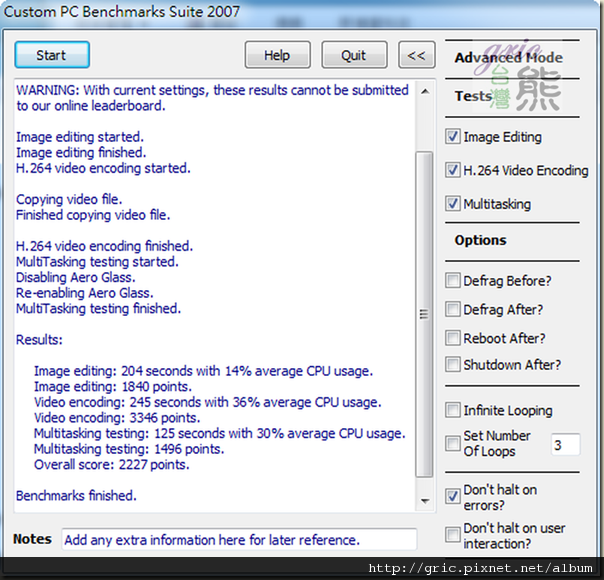Click 'Results:' heading in the log
This screenshot has height=580, width=604.
click(x=39, y=340)
